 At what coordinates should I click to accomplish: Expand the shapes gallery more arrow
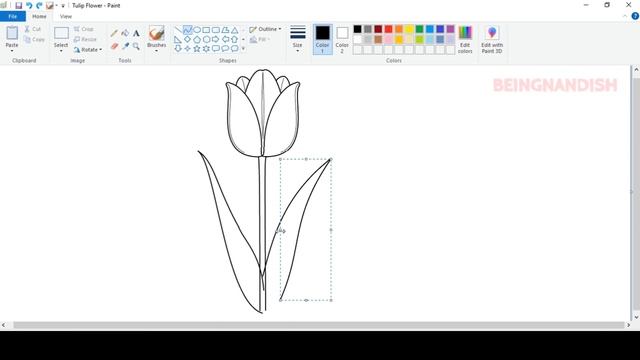click(244, 49)
